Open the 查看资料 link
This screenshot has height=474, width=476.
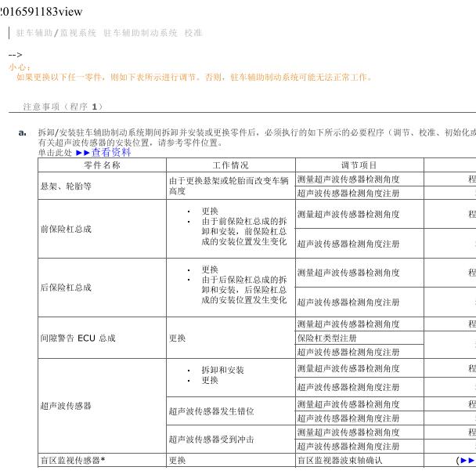(111, 152)
